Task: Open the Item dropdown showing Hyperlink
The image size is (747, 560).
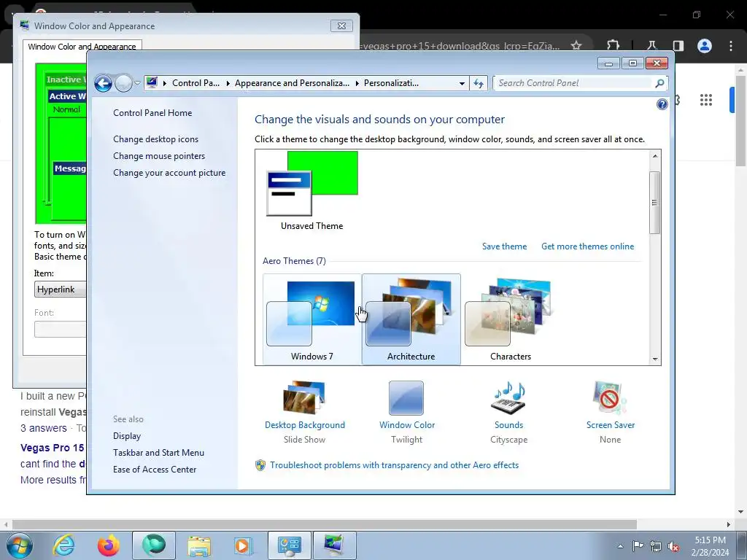Action: pos(61,289)
